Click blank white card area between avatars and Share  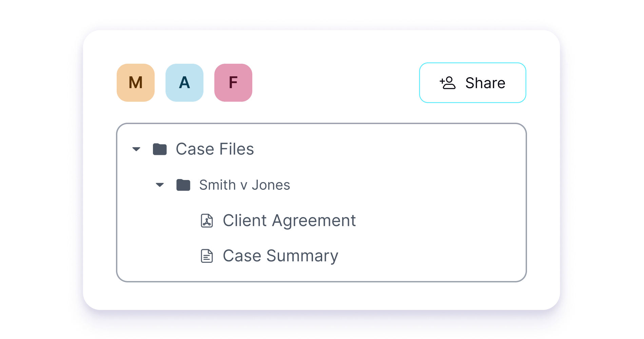click(x=336, y=83)
